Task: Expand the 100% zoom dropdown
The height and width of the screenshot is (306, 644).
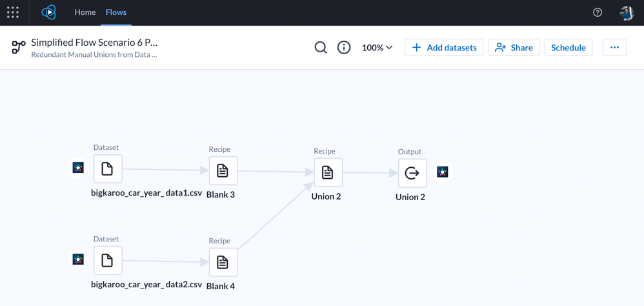Action: (x=377, y=48)
